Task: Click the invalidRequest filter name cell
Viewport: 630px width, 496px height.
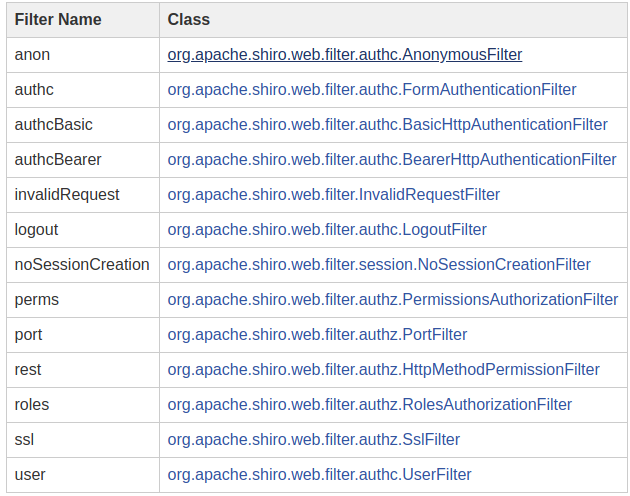Action: tap(83, 195)
